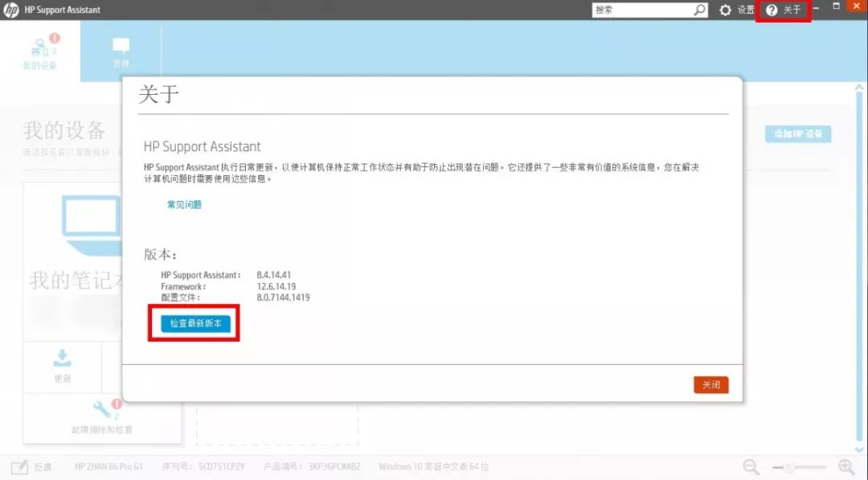
Task: Click the zoom in magnifier icon
Action: coord(846,466)
